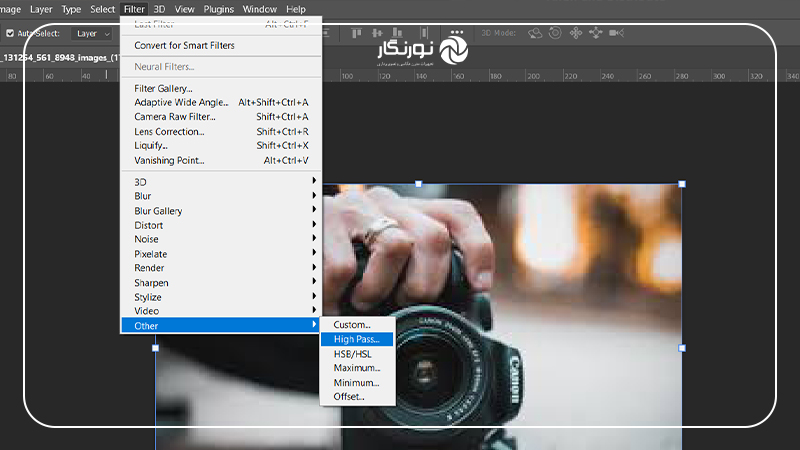Select the 3D roll camera mode icon

[555, 33]
